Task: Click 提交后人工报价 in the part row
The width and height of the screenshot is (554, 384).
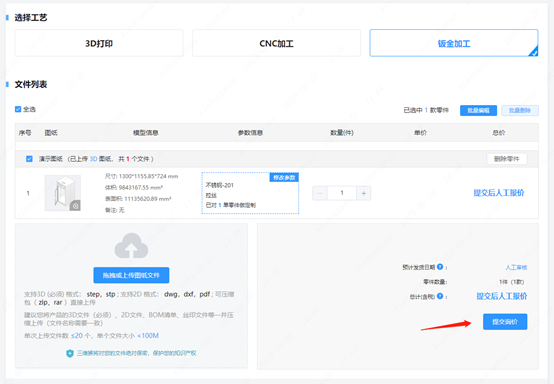Action: 499,193
